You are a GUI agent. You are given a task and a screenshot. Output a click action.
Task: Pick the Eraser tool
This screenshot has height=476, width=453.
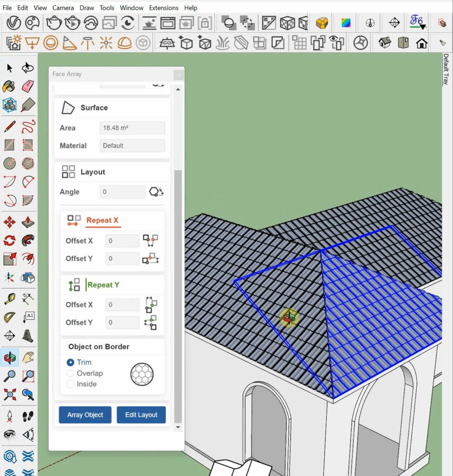pos(28,86)
